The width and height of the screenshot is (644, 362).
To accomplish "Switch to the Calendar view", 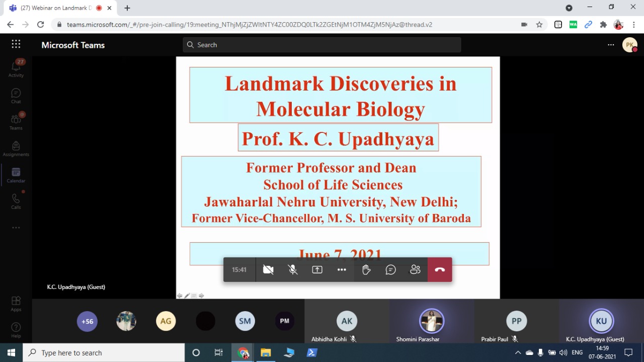I will coord(16,175).
